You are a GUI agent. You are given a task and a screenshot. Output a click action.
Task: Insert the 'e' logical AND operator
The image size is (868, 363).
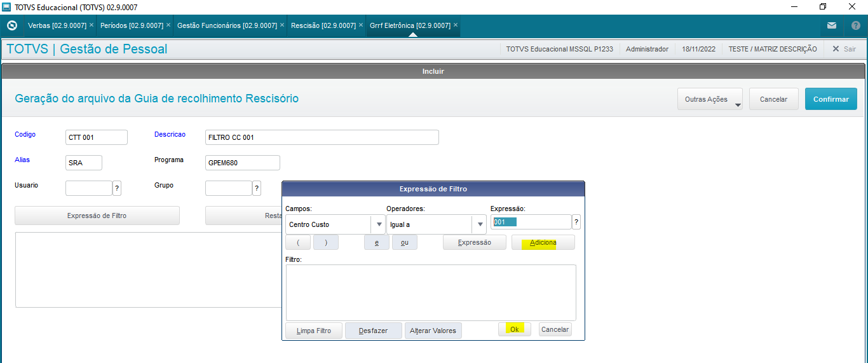(377, 242)
